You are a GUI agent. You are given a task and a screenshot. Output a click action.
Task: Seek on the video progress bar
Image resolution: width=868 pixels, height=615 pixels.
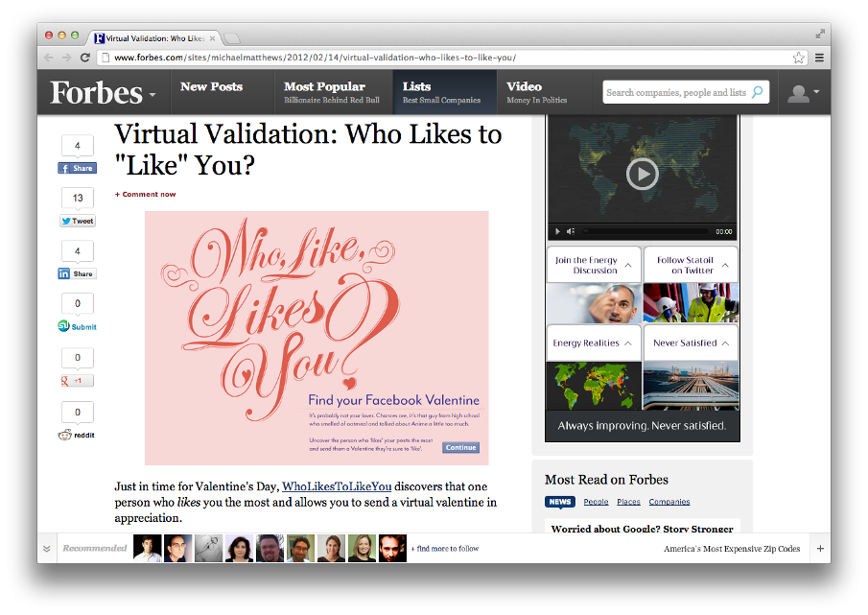coord(646,231)
